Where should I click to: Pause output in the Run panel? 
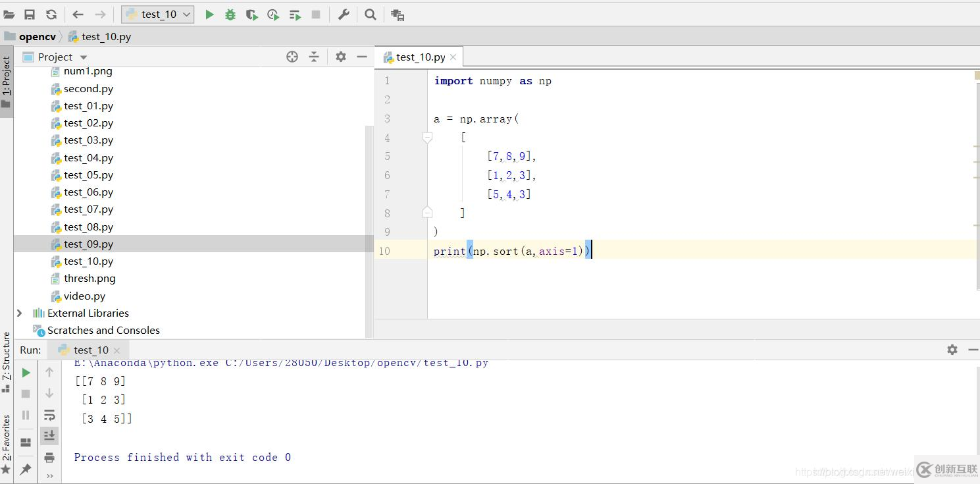pos(26,415)
